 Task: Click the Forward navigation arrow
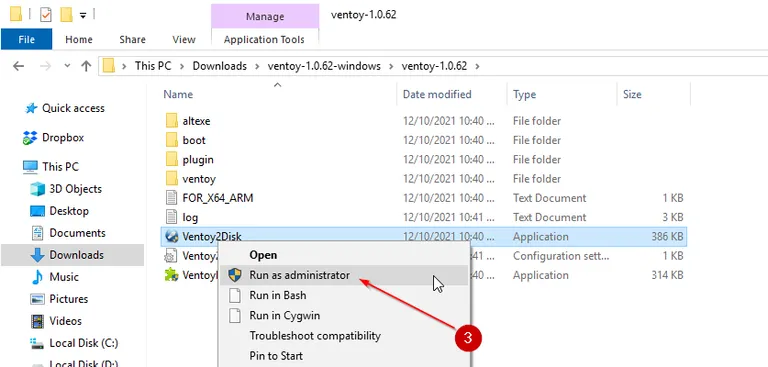coord(45,66)
